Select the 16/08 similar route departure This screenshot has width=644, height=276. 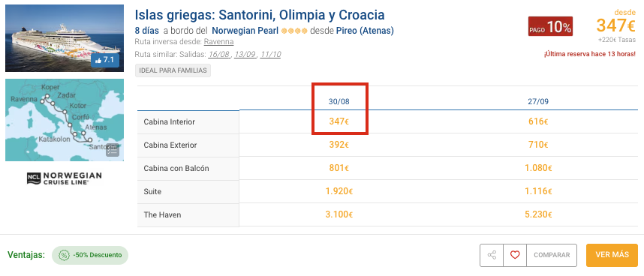pos(220,55)
